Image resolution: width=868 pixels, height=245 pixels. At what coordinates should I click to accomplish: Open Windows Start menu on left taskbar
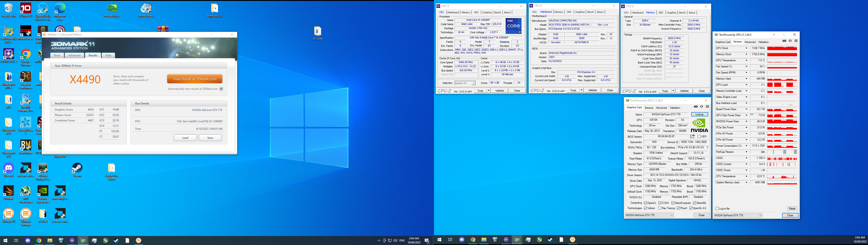click(x=5, y=240)
